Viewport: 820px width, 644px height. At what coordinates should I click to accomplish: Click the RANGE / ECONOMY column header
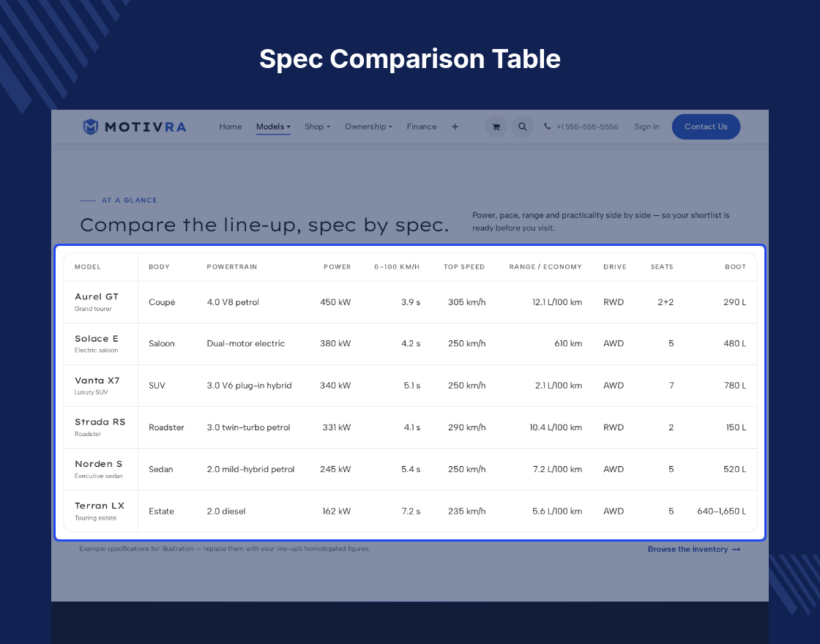[545, 266]
